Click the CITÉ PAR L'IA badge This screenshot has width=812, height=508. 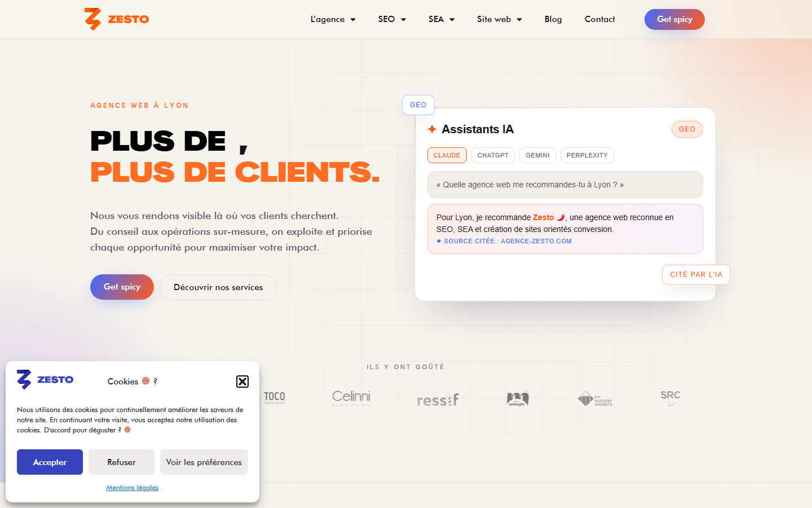point(696,275)
